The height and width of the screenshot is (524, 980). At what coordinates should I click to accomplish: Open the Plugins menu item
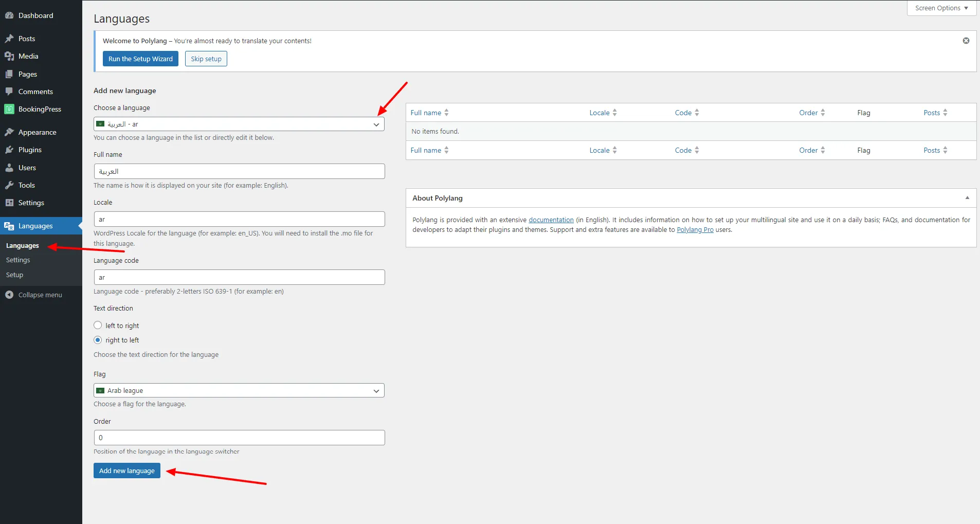30,150
